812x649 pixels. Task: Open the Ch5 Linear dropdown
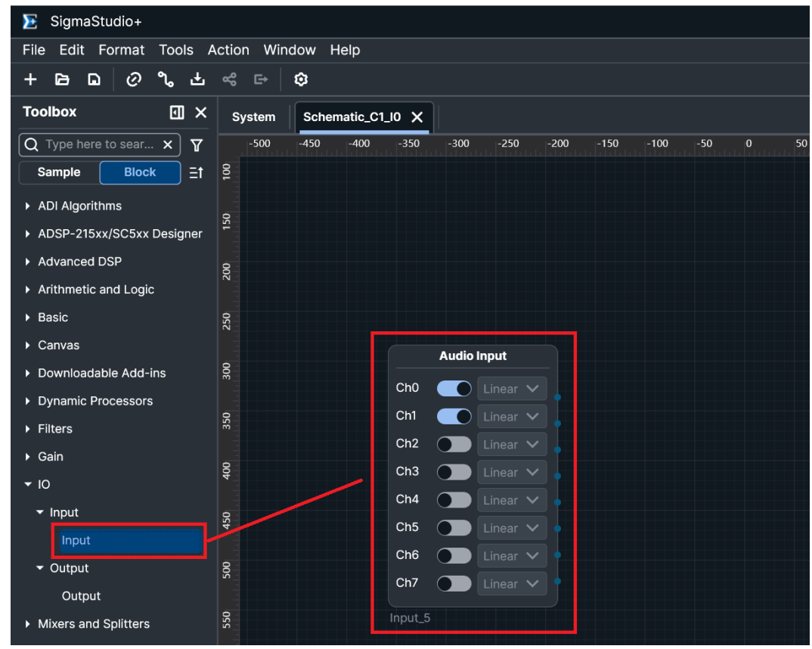[x=512, y=528]
